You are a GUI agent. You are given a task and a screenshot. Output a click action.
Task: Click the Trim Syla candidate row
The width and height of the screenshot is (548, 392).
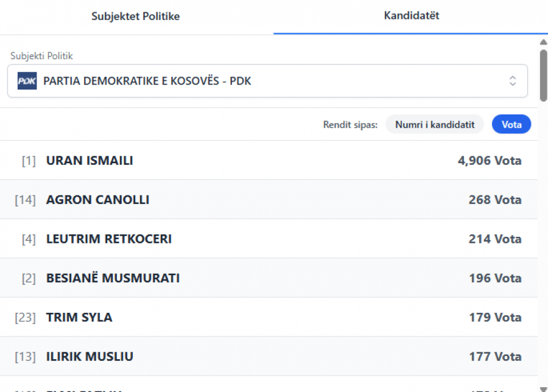(79, 317)
